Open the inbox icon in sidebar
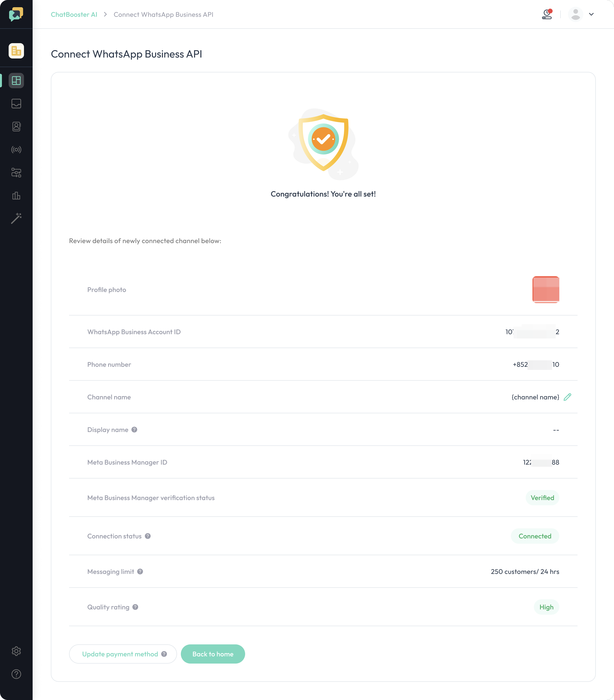The image size is (614, 700). [16, 103]
